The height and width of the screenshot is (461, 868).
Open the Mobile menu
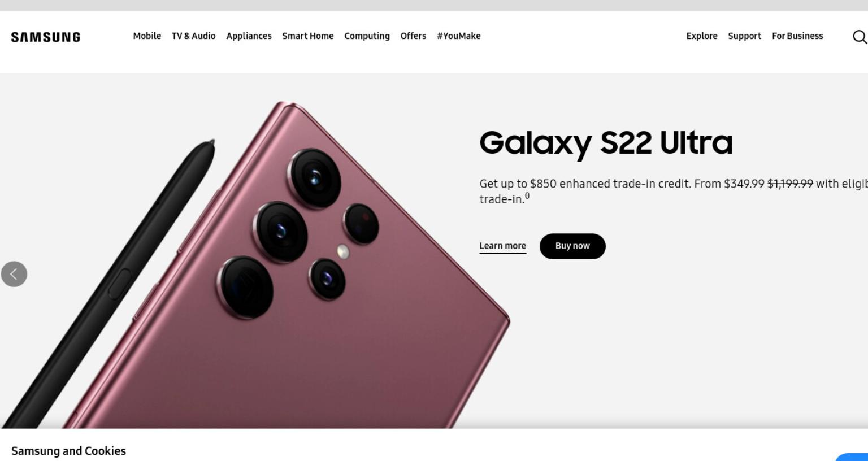(x=147, y=36)
